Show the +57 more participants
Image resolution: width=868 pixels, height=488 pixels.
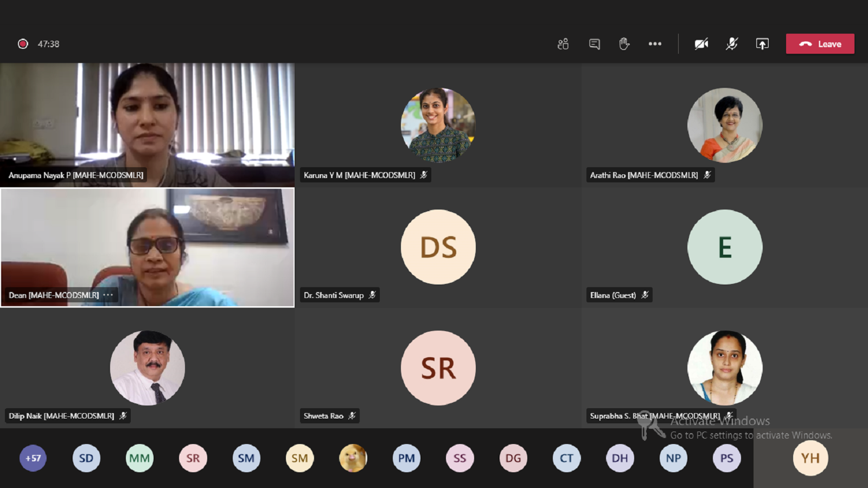(33, 458)
